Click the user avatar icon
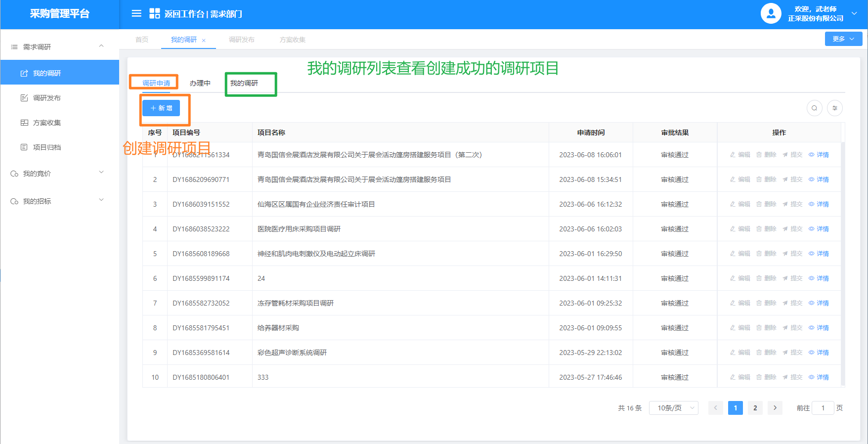The image size is (868, 444). (x=771, y=14)
